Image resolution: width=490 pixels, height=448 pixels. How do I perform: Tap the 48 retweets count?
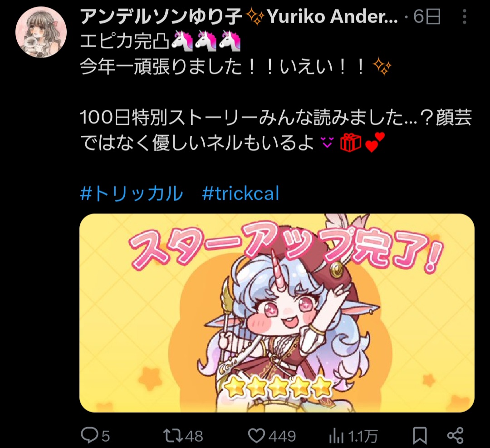[194, 436]
